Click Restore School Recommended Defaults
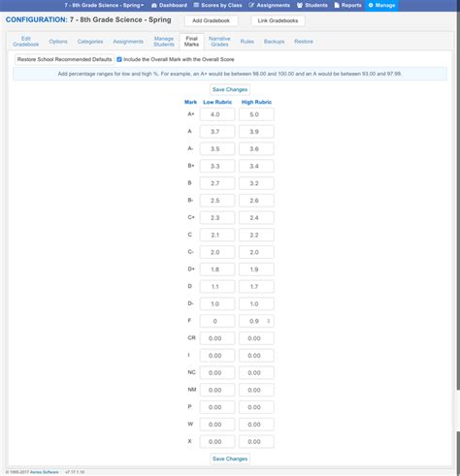The height and width of the screenshot is (476, 460). (64, 59)
